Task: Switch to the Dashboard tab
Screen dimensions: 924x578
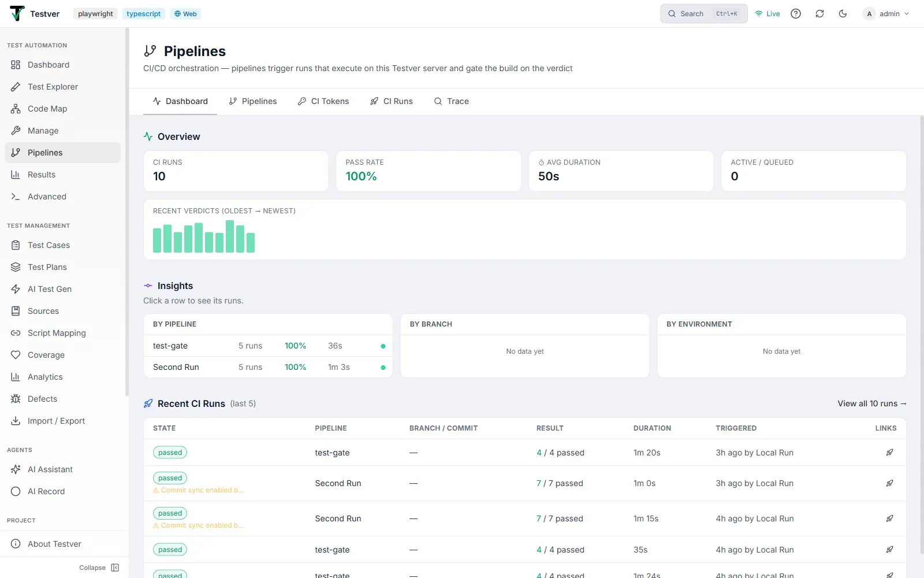Action: coord(180,101)
